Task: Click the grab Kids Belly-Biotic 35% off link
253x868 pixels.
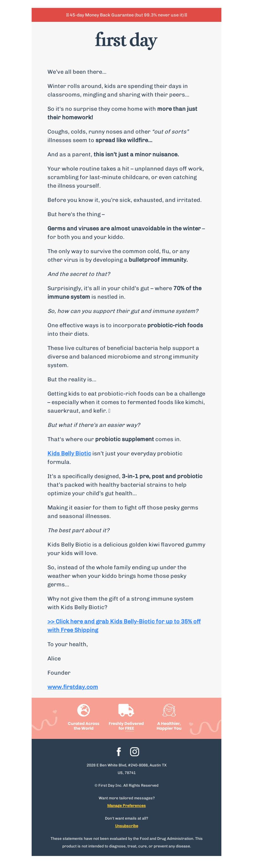Action: coord(124,625)
